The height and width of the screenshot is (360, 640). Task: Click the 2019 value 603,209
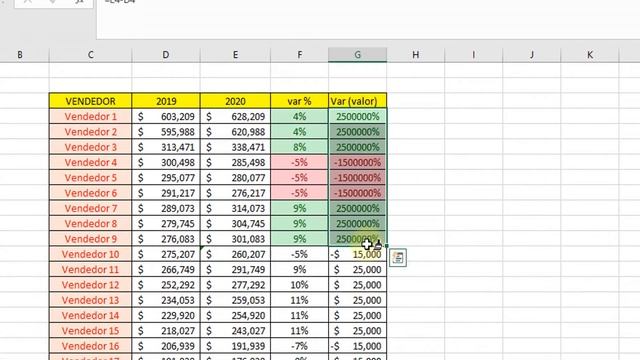(x=166, y=116)
